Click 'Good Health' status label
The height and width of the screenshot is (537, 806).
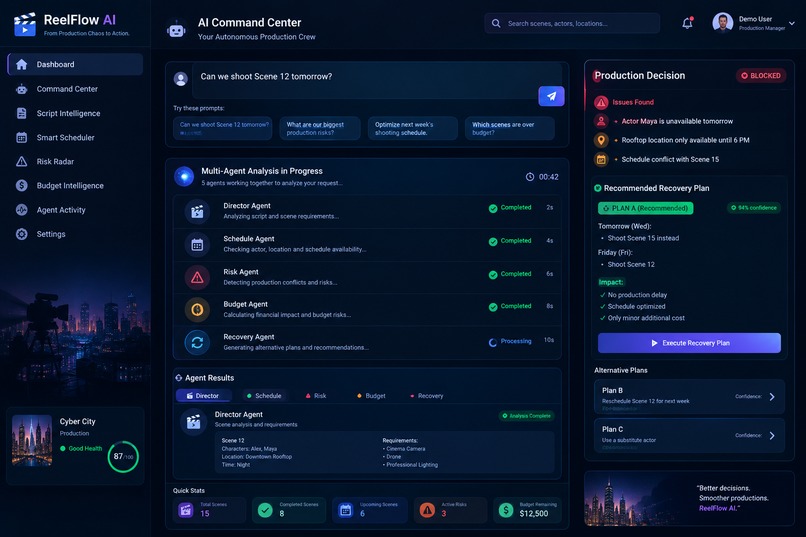(x=85, y=449)
